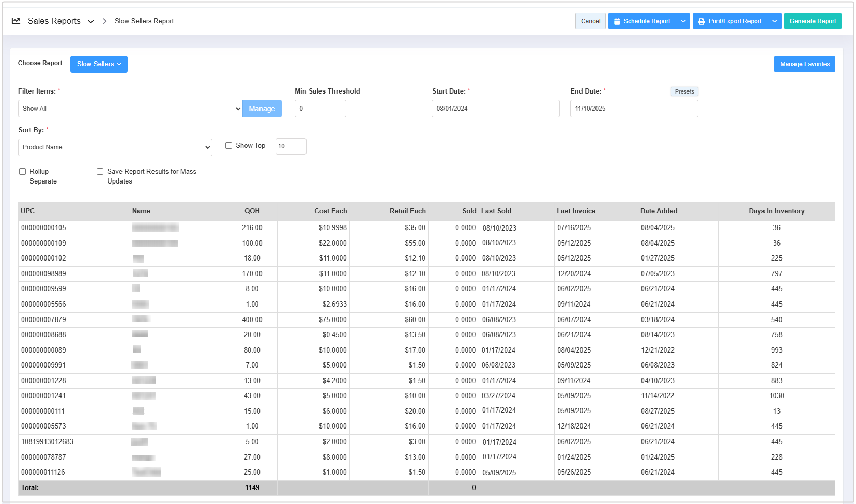Toggle the Rollup Separate checkbox
This screenshot has height=504, width=856.
[23, 172]
